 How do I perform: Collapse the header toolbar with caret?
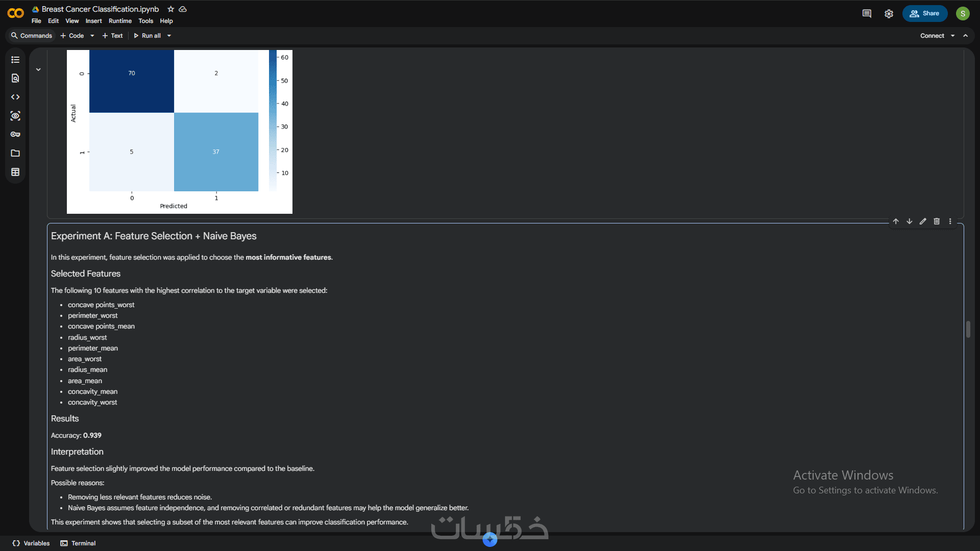[965, 36]
